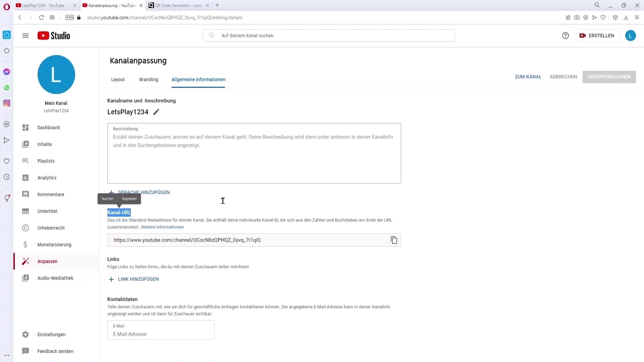Open Easy Setup menu icon
The height and width of the screenshot is (362, 644).
pyautogui.click(x=637, y=17)
